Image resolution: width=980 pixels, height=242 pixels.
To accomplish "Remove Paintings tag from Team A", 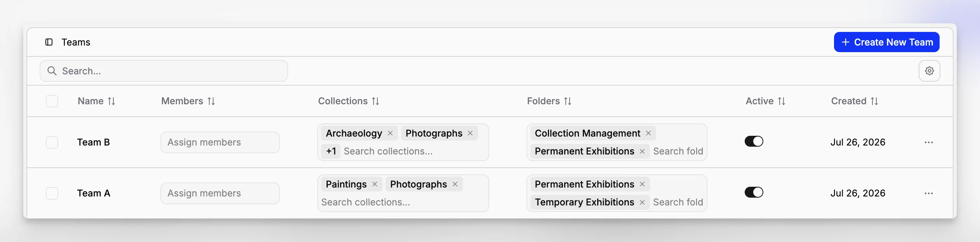I will click(x=375, y=184).
